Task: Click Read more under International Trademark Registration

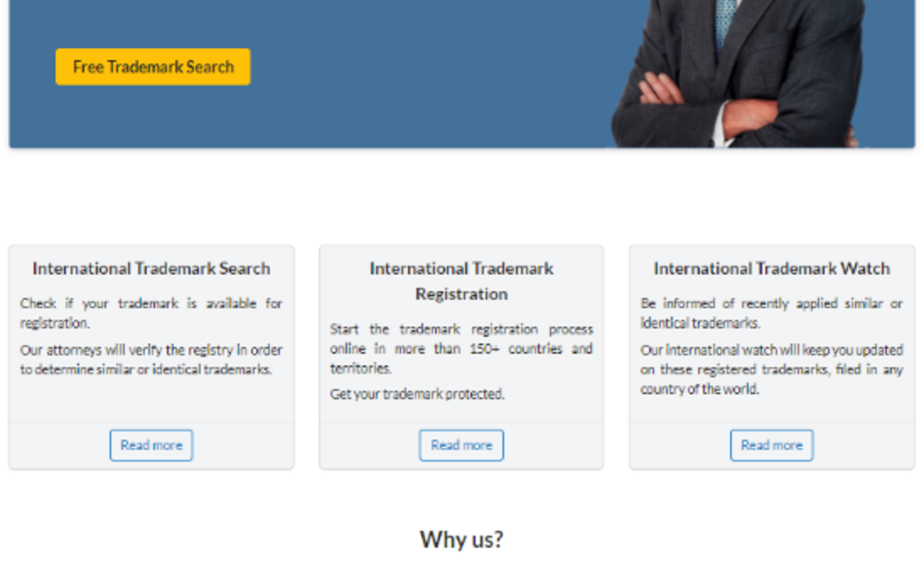Action: point(461,445)
